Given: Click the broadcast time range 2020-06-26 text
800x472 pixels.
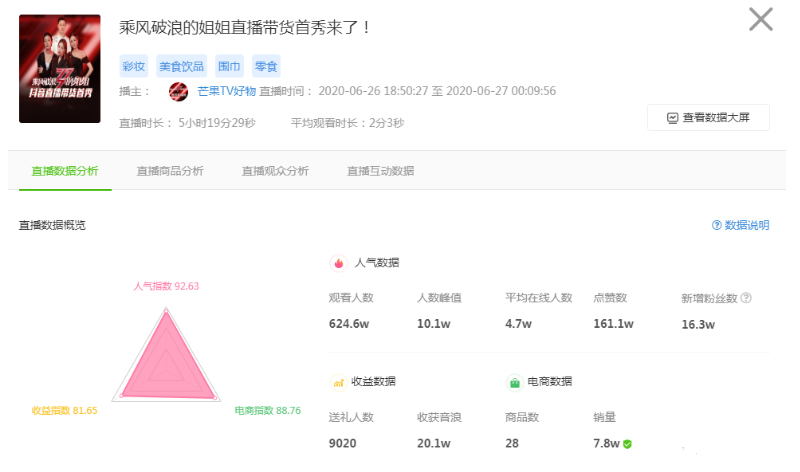Looking at the screenshot, I should pos(437,91).
